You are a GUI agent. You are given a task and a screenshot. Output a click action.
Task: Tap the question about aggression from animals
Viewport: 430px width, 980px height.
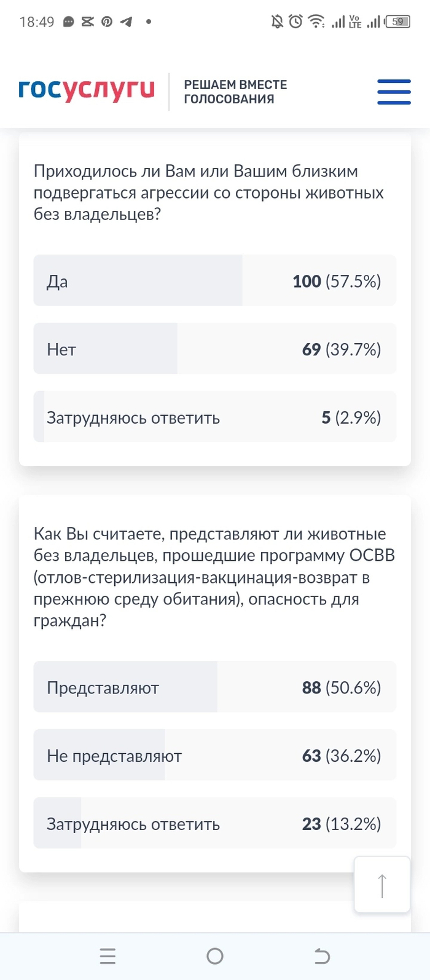point(209,192)
